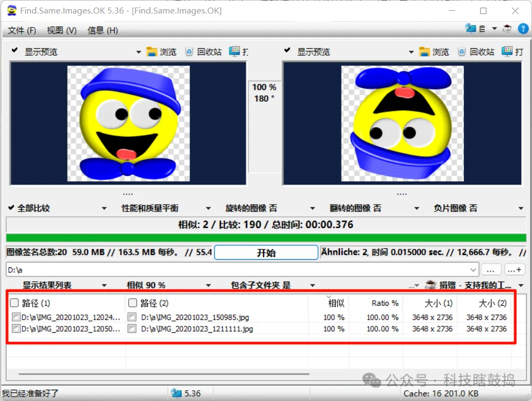Check the box for IMG_20201023_1211111.jpg

click(132, 328)
